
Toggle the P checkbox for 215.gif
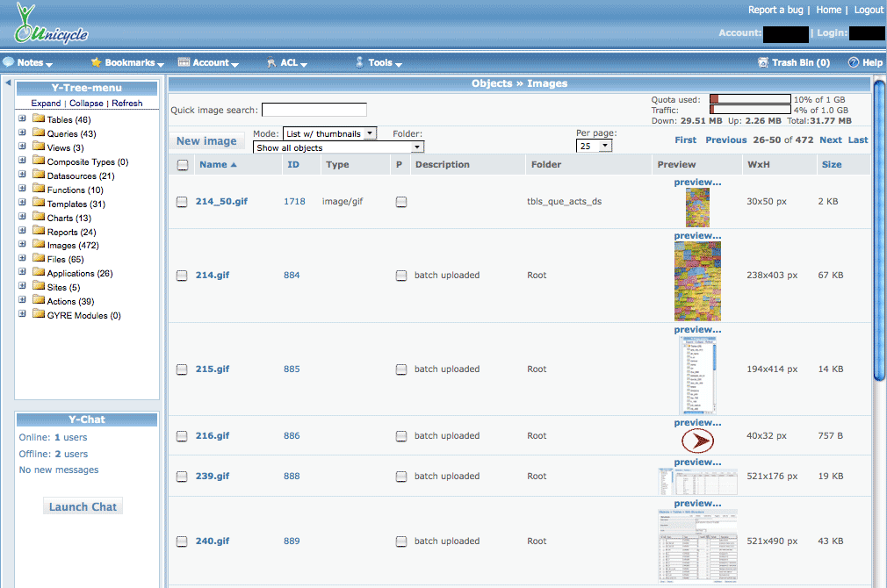(401, 369)
